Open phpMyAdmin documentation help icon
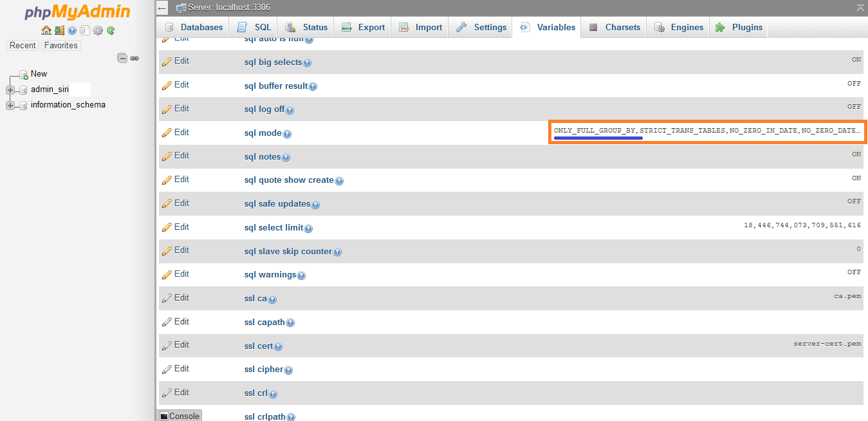 point(72,30)
